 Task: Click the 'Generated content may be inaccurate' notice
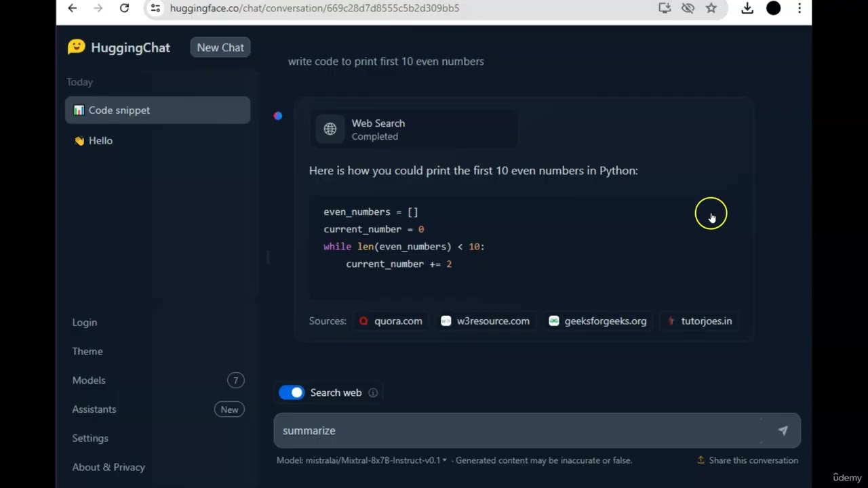click(544, 460)
